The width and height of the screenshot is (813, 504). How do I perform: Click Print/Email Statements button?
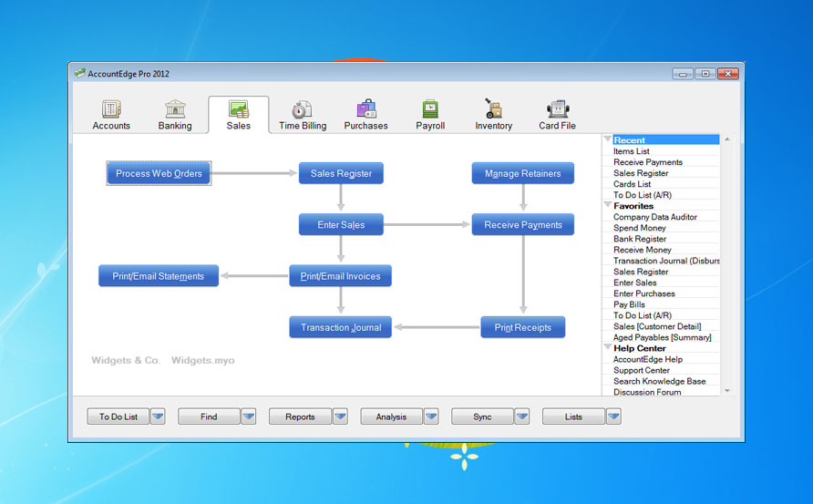159,276
